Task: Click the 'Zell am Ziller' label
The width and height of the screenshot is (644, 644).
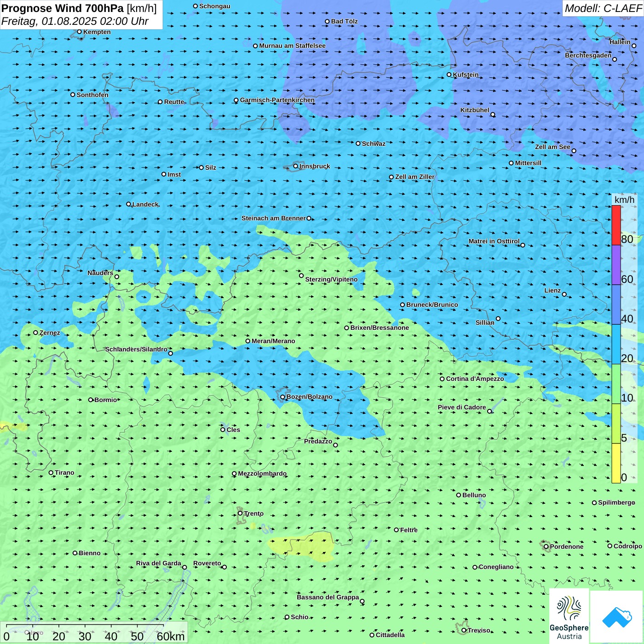Action: click(x=415, y=177)
